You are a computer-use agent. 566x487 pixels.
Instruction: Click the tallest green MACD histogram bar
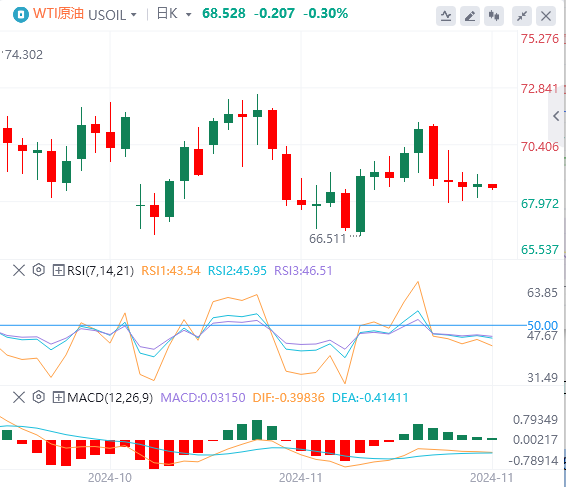pyautogui.click(x=257, y=430)
